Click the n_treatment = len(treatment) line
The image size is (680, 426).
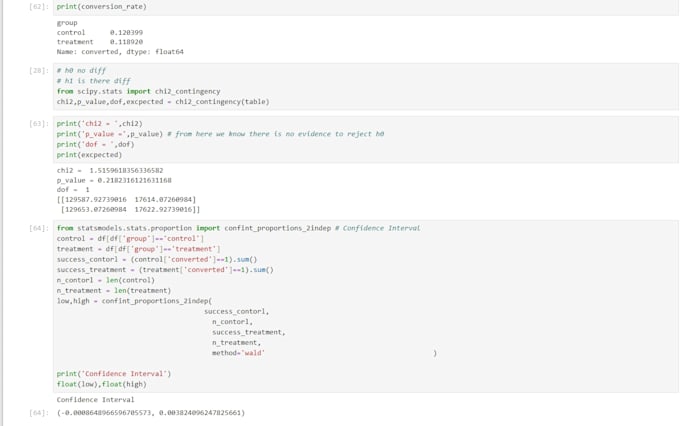(x=114, y=291)
